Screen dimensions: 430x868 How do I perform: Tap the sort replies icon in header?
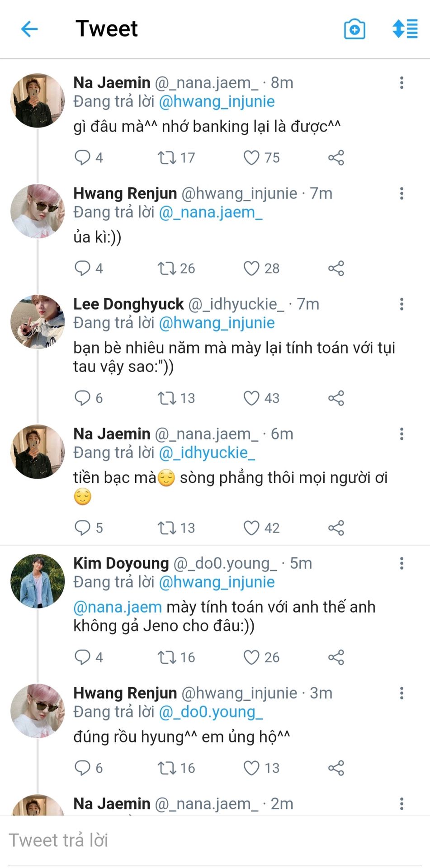pos(405,29)
